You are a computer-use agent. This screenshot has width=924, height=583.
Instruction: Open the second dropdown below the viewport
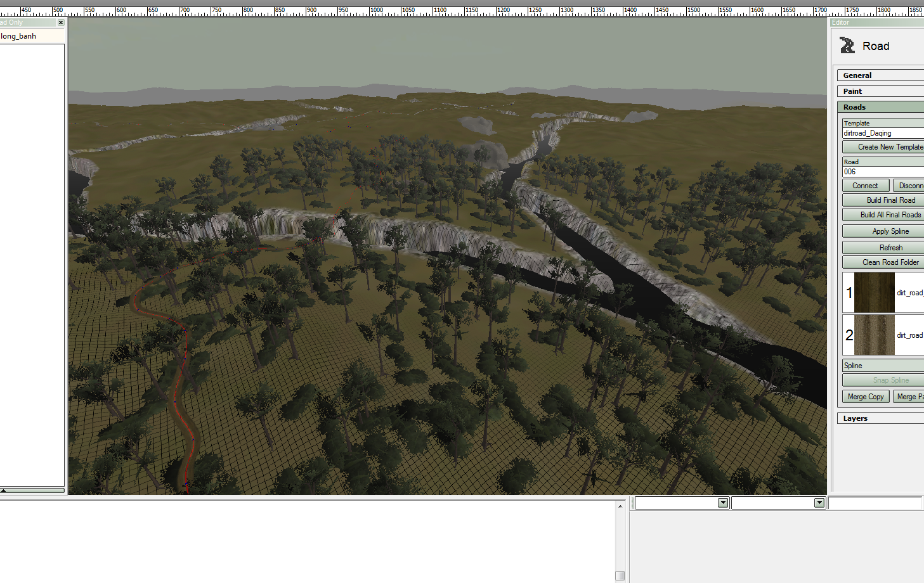click(819, 503)
